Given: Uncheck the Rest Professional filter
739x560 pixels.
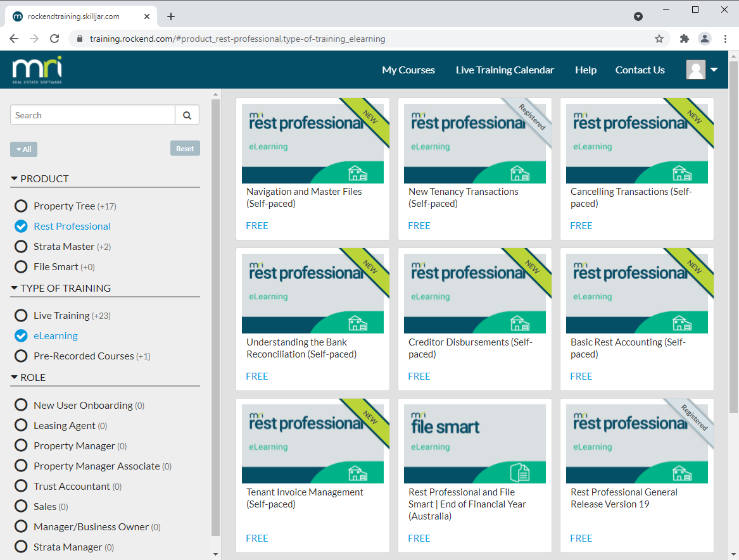Looking at the screenshot, I should click(x=21, y=226).
